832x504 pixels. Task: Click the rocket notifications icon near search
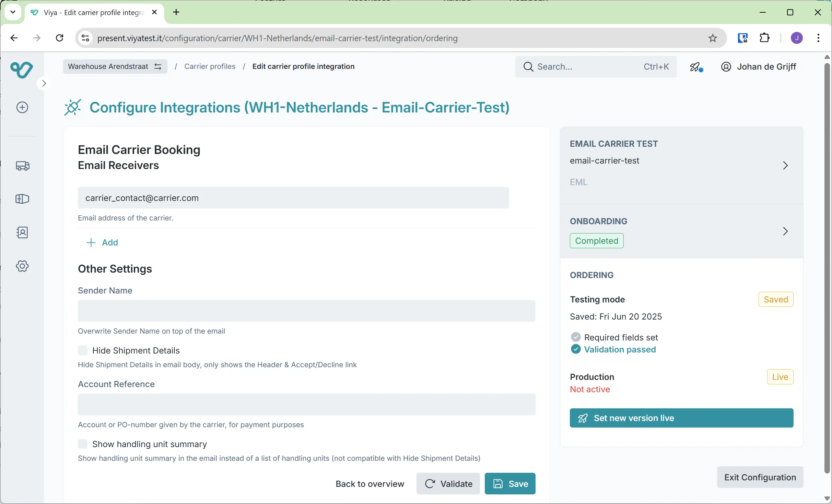pyautogui.click(x=696, y=67)
